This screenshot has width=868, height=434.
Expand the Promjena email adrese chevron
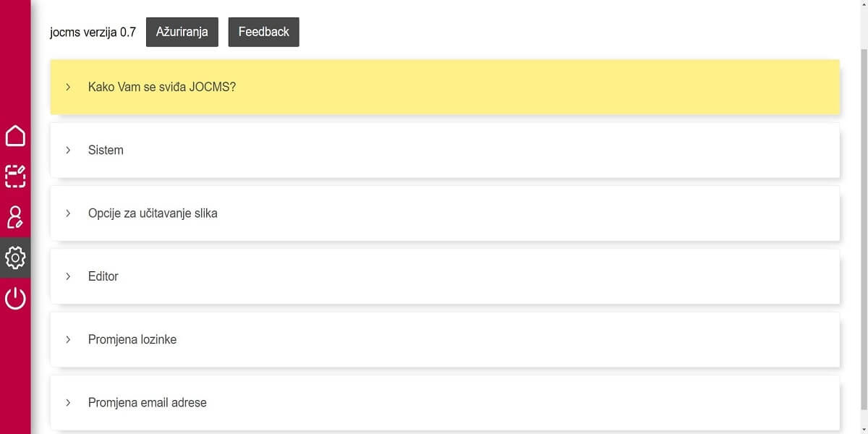[68, 403]
